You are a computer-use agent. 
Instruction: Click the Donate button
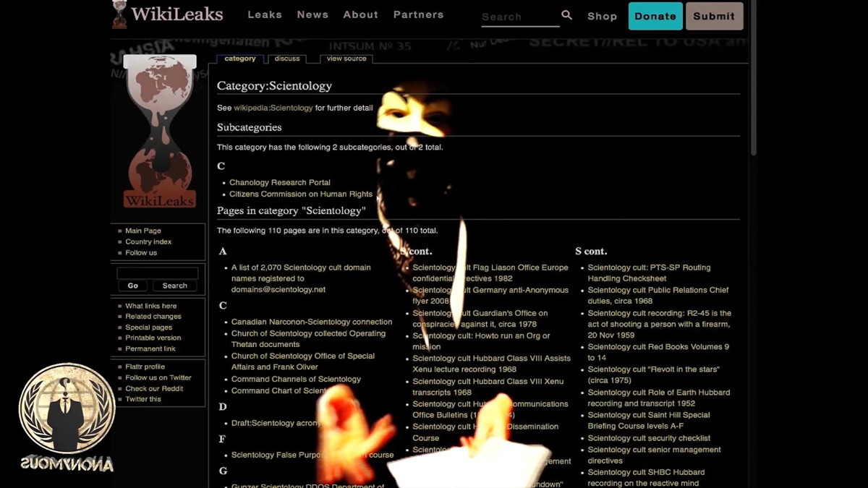(x=655, y=16)
